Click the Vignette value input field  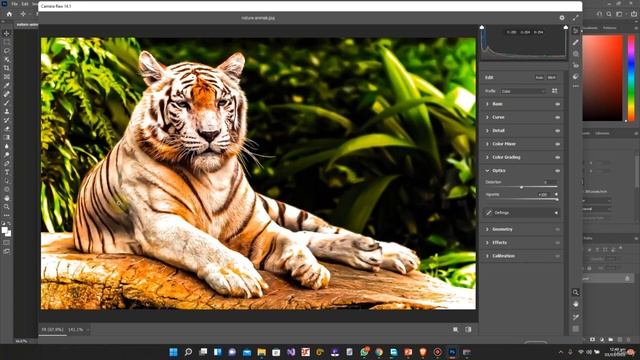pos(545,194)
